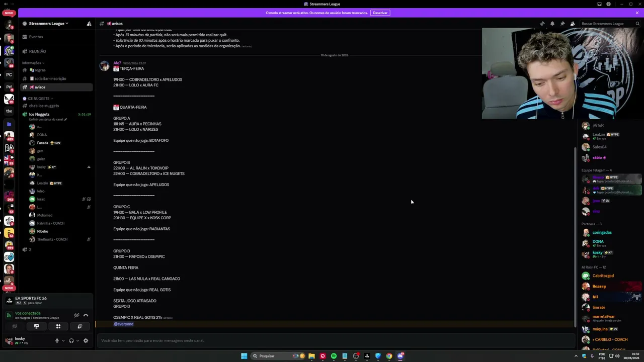
Task: Show hidden system tray icons chevron
Action: click(x=576, y=356)
